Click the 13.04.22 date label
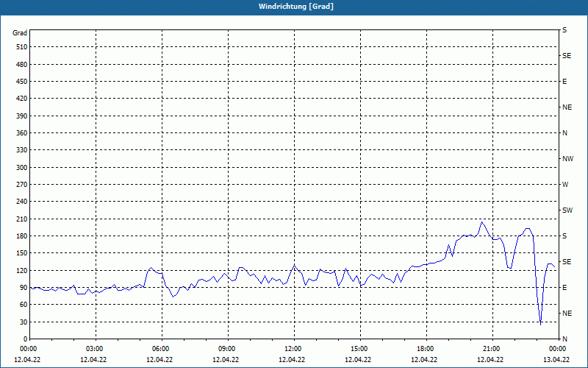Viewport: 588px width, 368px height. [556, 360]
